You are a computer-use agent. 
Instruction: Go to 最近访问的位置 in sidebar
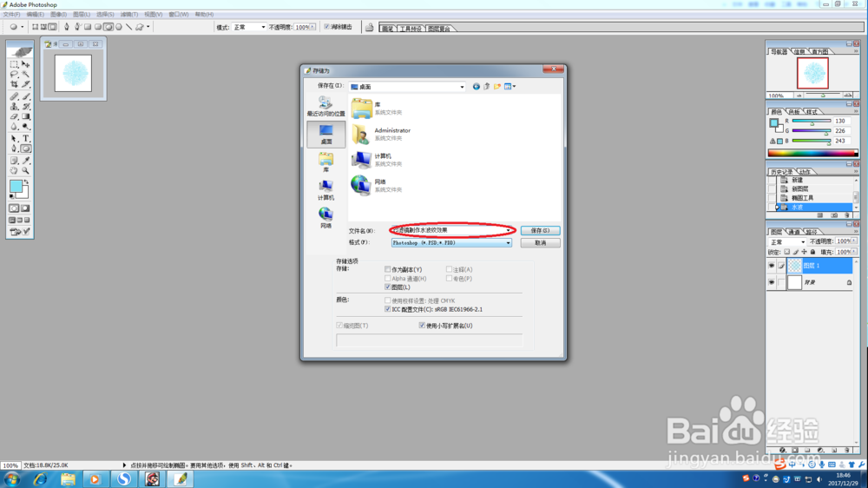325,106
